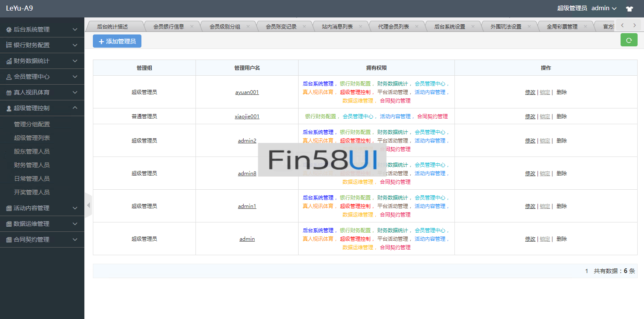Screen dimensions: 644x319
Task: Expand the 财务数据统计 sidebar menu
Action: [x=42, y=61]
